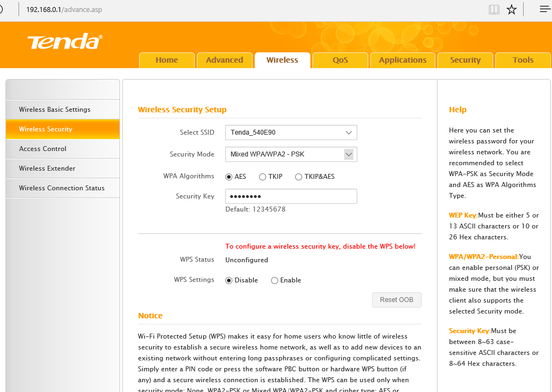Open the Applications tab
This screenshot has height=392, width=552.
pos(403,60)
